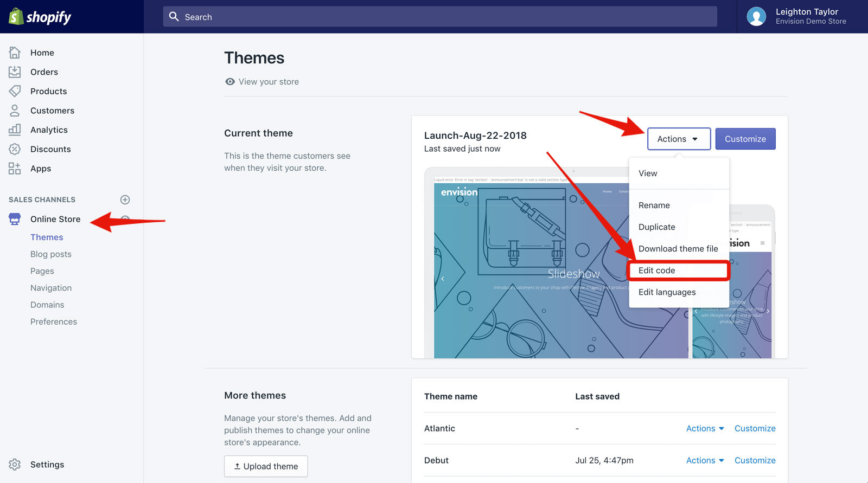The width and height of the screenshot is (868, 483).
Task: Open the Discounts section
Action: (x=50, y=149)
